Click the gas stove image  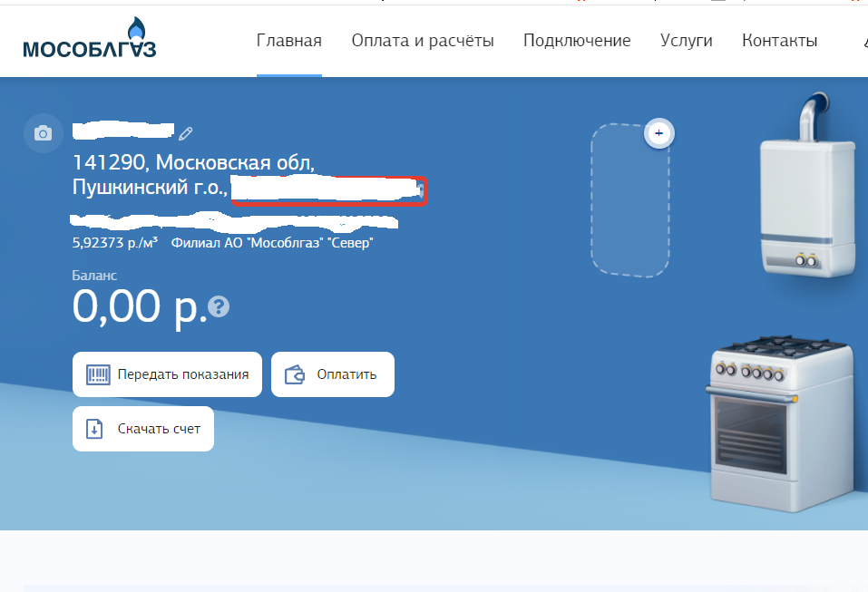tap(782, 423)
